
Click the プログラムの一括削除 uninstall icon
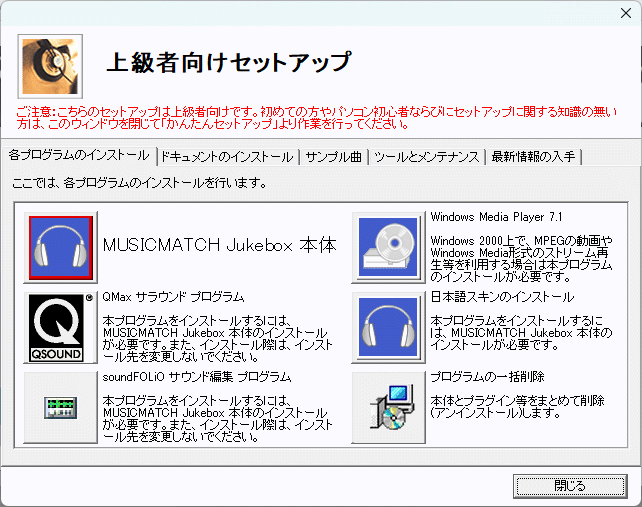click(388, 407)
